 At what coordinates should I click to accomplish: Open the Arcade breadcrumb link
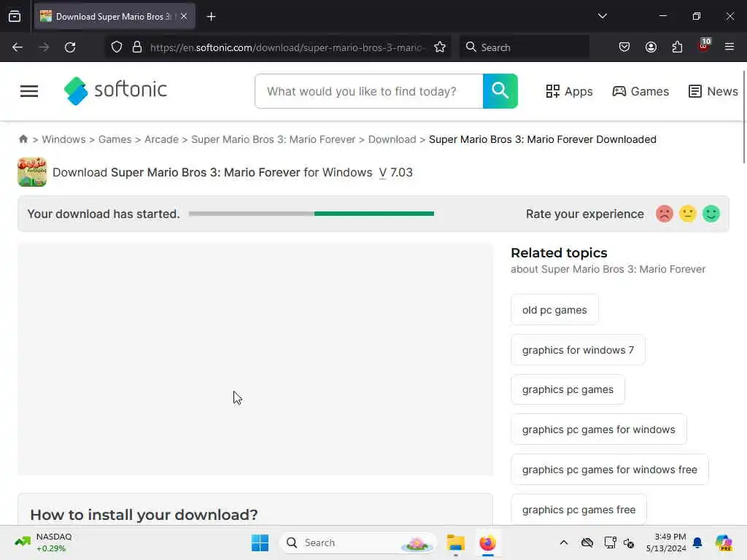coord(161,139)
